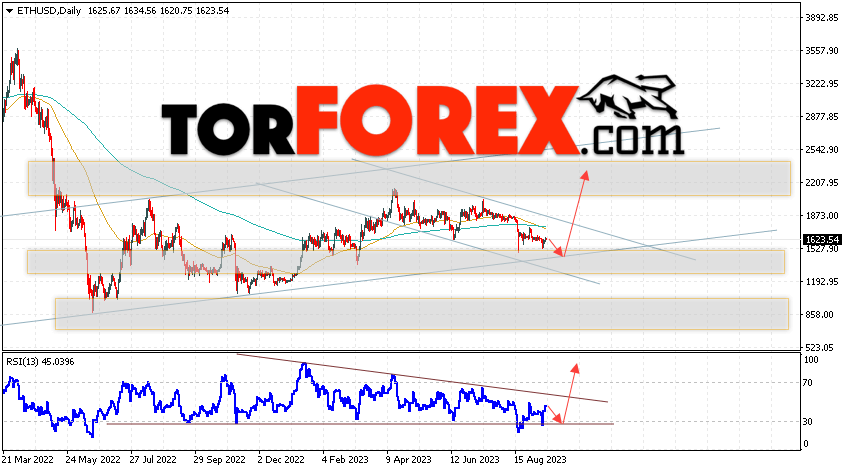Select the 9 Apr 2023 date label
This screenshot has height=471, width=846.
tap(408, 460)
